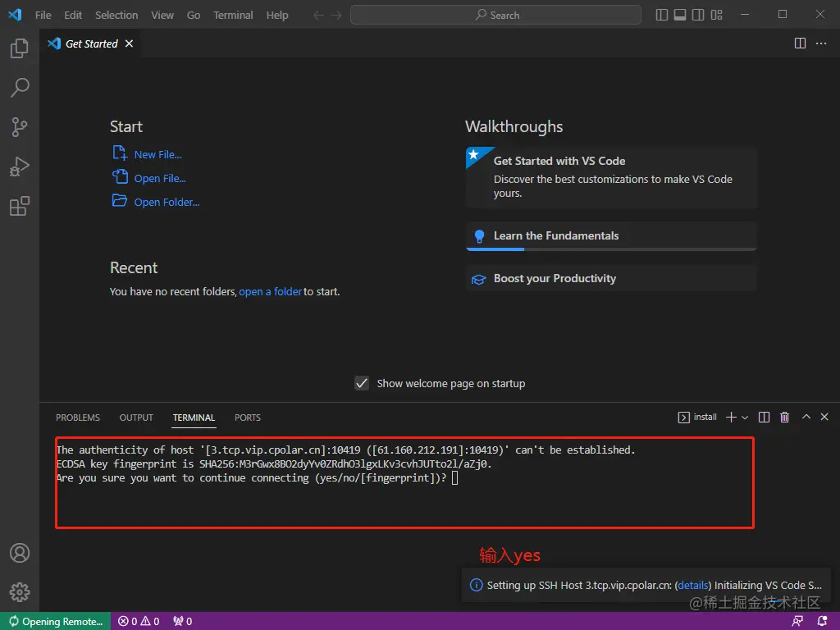
Task: Open the Accounts menu icon
Action: click(x=20, y=553)
